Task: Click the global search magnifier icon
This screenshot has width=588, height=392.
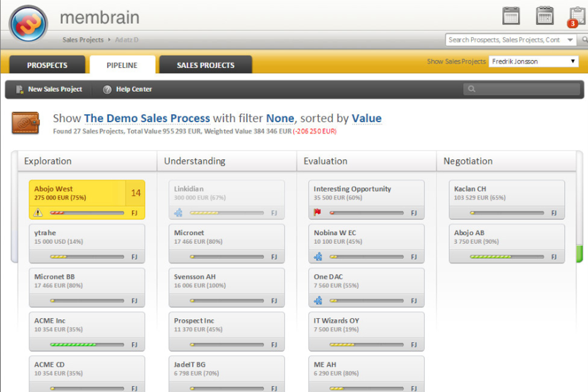Action: 585,39
